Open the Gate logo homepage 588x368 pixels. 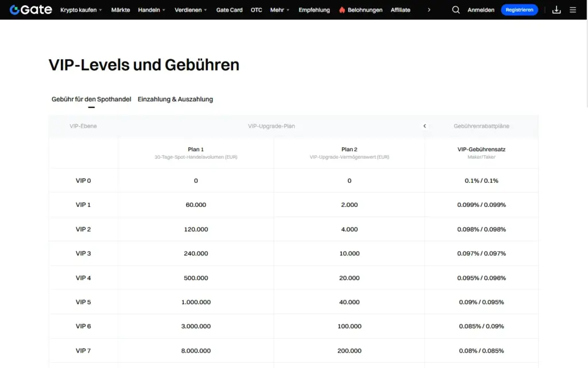click(x=31, y=10)
